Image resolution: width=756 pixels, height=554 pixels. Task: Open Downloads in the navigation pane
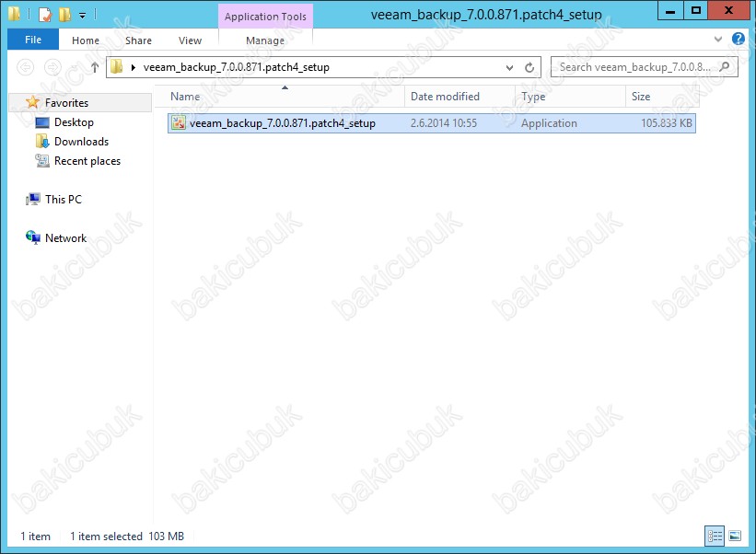(x=81, y=142)
